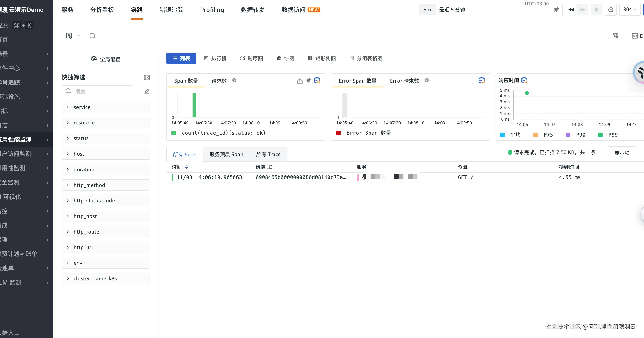644x338 pixels.
Task: Click the zoom out time icon
Action: (x=611, y=10)
